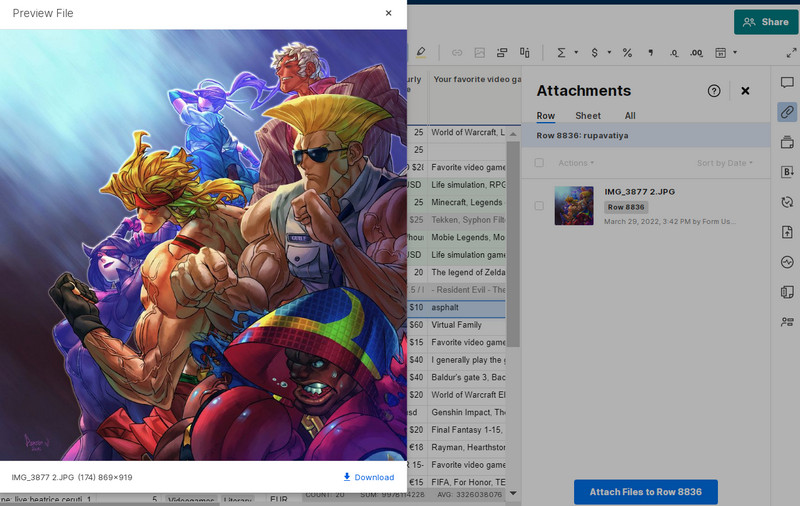Image resolution: width=800 pixels, height=506 pixels.
Task: Select the 'Your favorite video ga' column header
Action: pyautogui.click(x=476, y=94)
